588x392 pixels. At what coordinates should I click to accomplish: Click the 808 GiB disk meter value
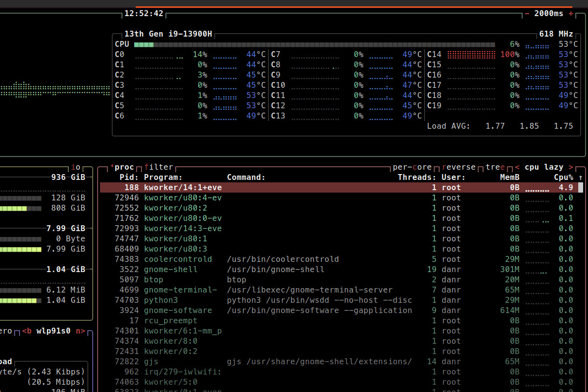(68, 208)
